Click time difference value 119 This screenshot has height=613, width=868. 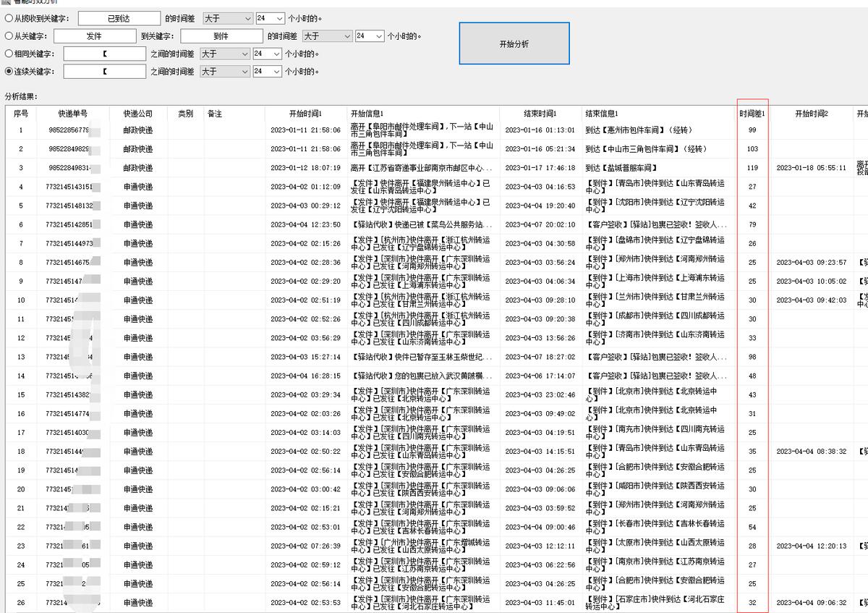click(x=752, y=168)
